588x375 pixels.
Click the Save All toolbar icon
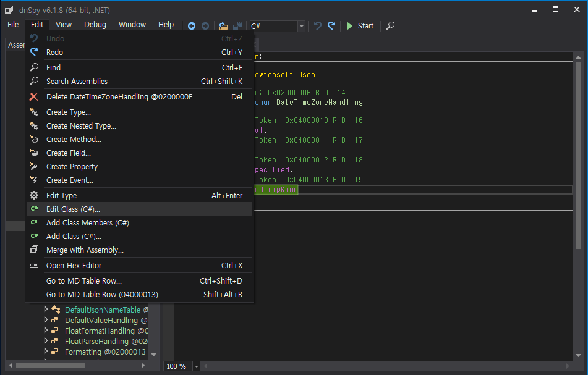(x=237, y=26)
